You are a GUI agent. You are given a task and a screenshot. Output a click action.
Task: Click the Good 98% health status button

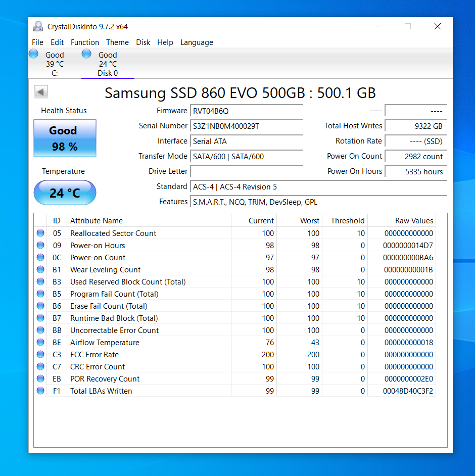click(64, 137)
